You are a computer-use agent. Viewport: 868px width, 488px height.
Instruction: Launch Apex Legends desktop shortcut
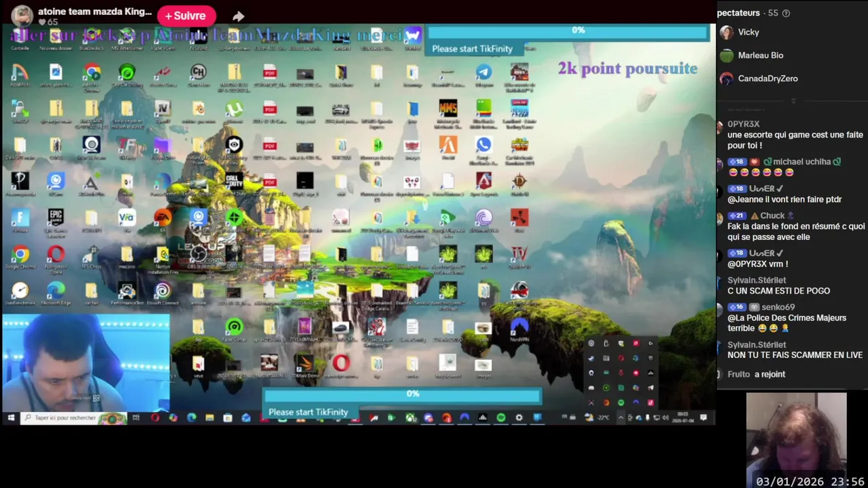tap(484, 181)
